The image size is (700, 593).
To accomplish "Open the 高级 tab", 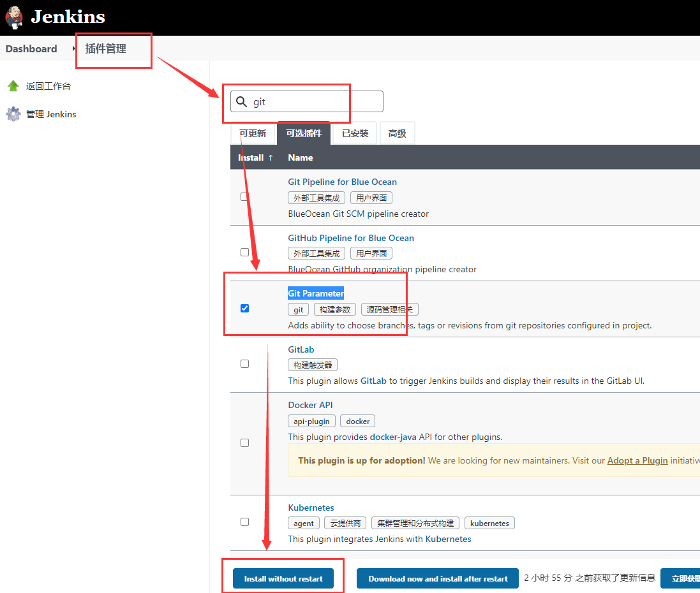I will click(x=397, y=133).
